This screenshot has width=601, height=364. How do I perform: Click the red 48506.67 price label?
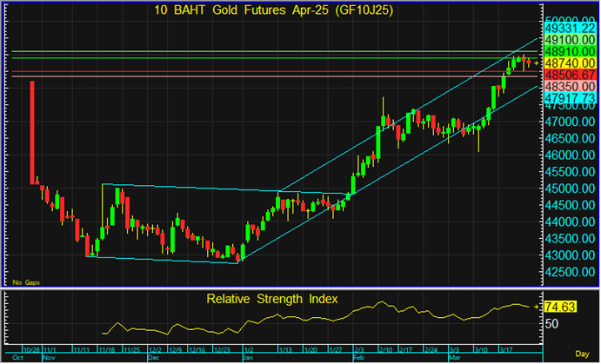point(570,76)
